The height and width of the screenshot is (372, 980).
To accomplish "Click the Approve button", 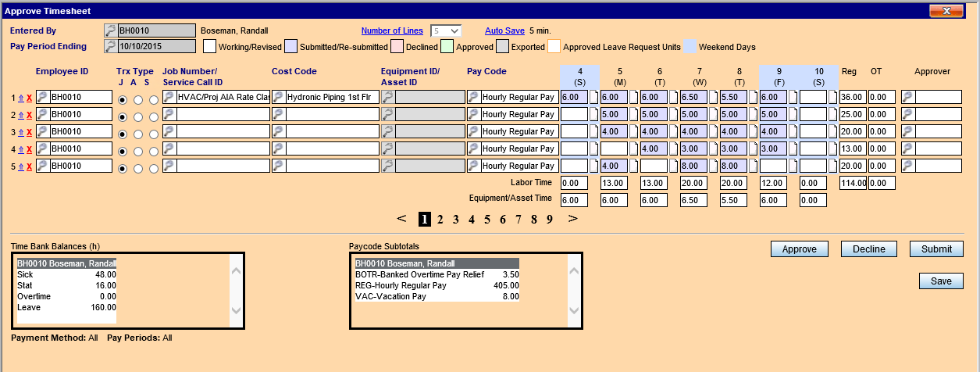I will [799, 249].
